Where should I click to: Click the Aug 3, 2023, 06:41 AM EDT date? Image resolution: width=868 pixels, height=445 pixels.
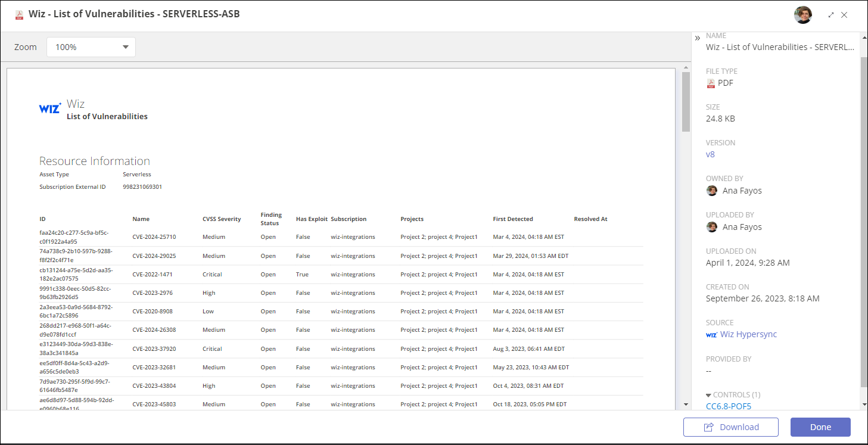(529, 349)
